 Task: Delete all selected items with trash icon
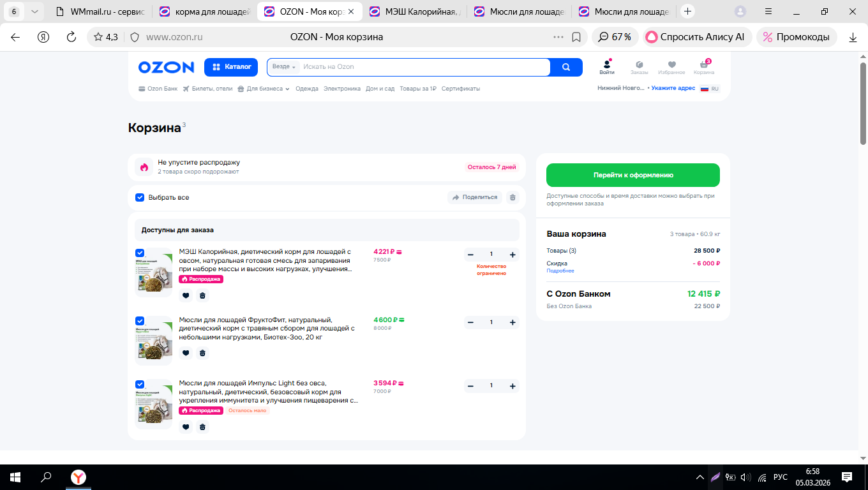click(x=512, y=198)
